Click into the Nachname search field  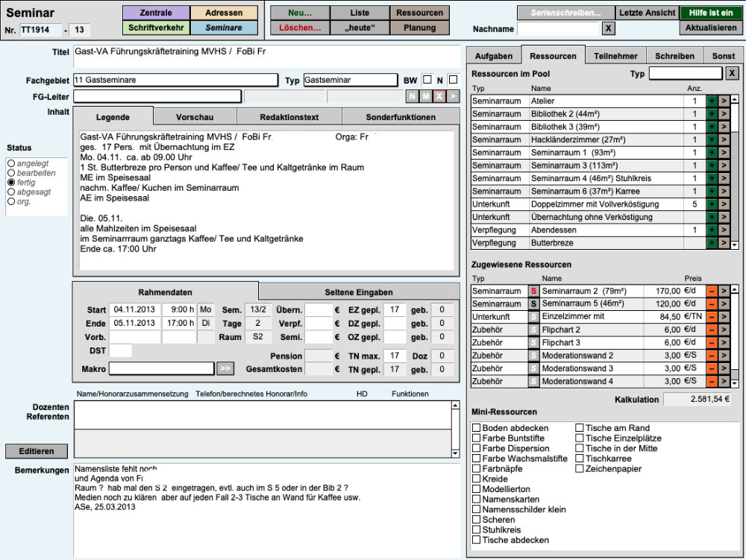point(557,28)
